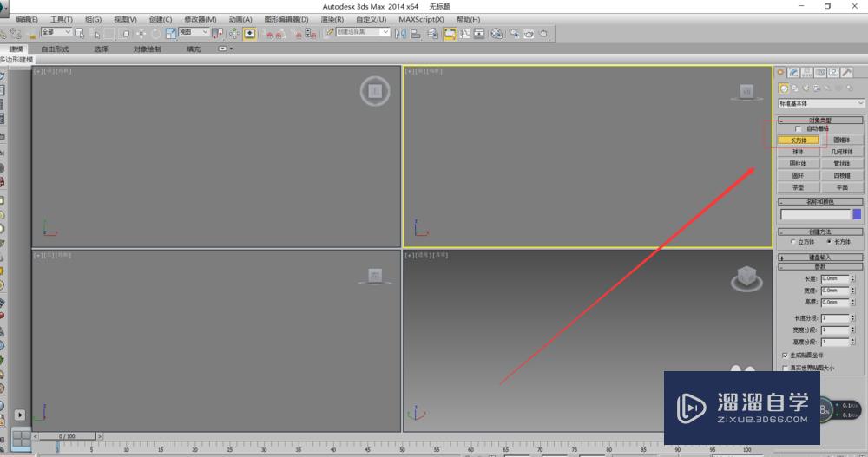Open the 标准基本体 primitives dropdown

821,103
